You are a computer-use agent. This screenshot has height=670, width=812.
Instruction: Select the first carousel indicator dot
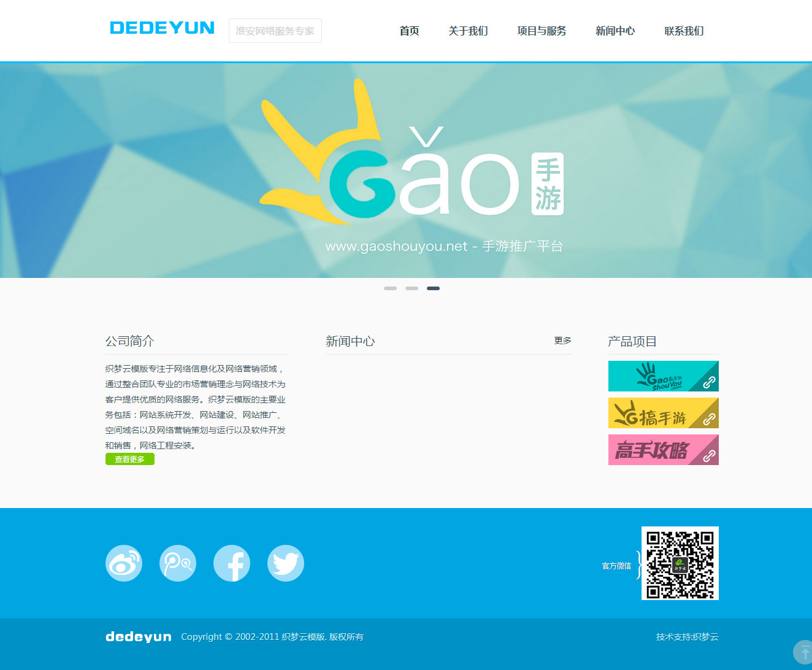tap(390, 288)
